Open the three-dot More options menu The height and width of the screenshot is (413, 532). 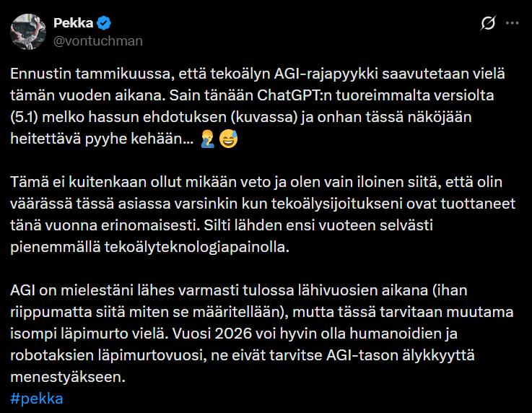coord(512,23)
